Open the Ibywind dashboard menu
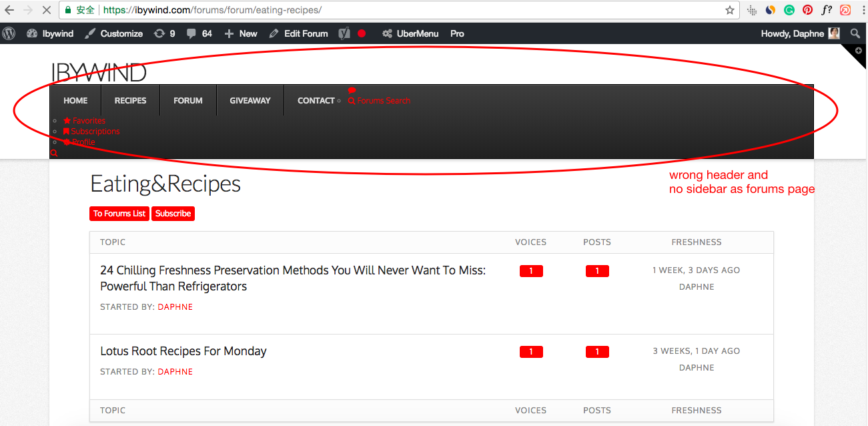The height and width of the screenshot is (426, 868). tap(50, 33)
